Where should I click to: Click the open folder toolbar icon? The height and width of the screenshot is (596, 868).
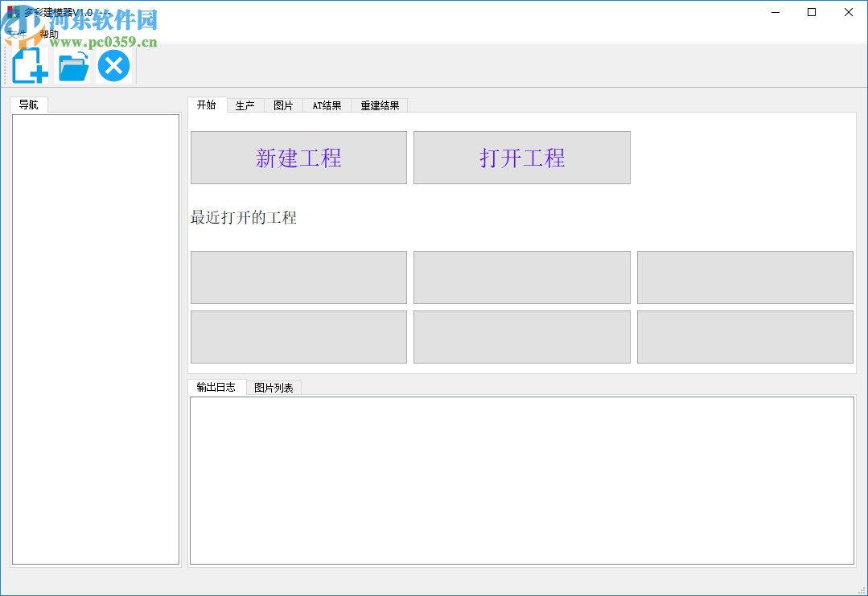click(x=74, y=66)
